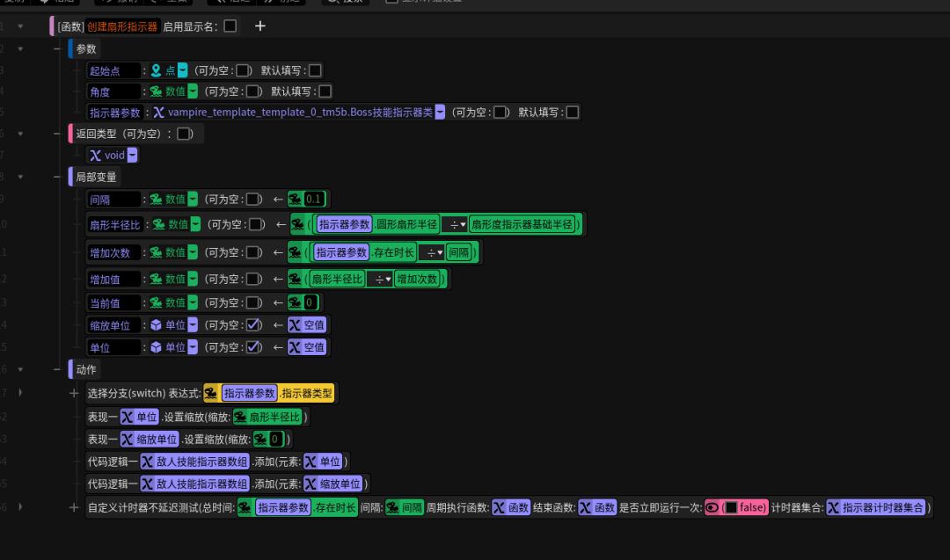The width and height of the screenshot is (950, 560).
Task: Click the X icon before vampire_template class
Action: 158,112
